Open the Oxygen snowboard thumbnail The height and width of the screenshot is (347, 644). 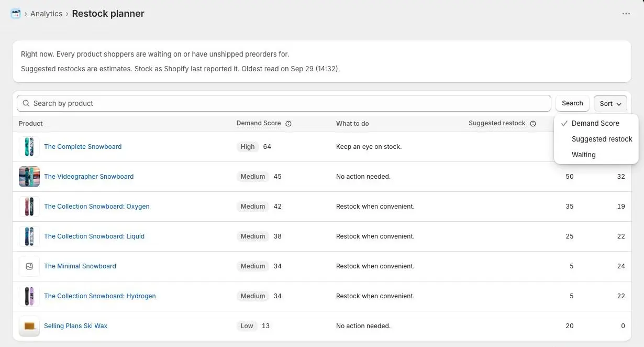pyautogui.click(x=29, y=207)
